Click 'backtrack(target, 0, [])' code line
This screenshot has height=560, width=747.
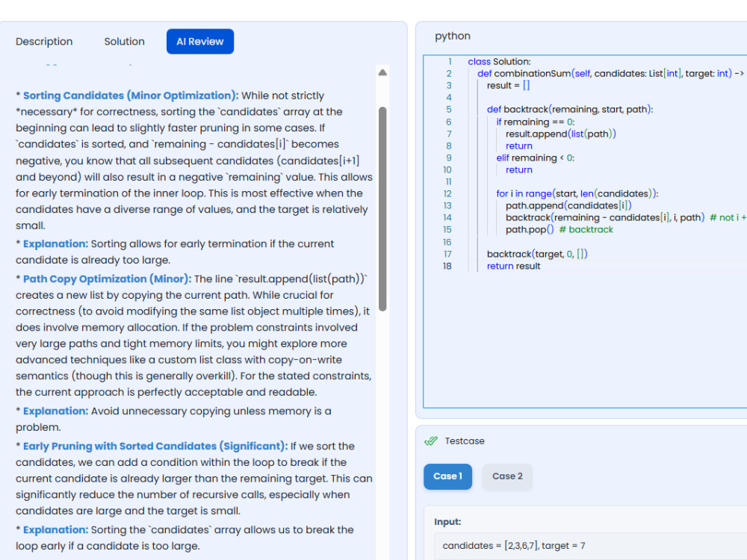click(537, 254)
